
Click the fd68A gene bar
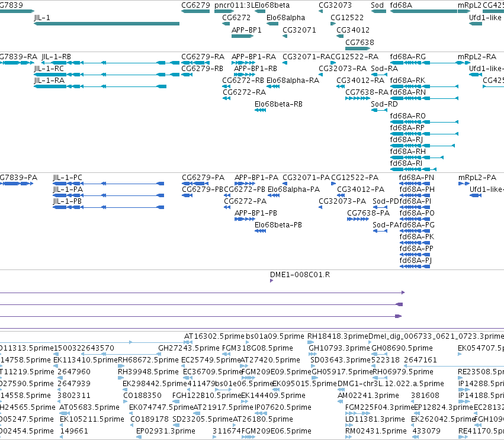coord(423,11)
